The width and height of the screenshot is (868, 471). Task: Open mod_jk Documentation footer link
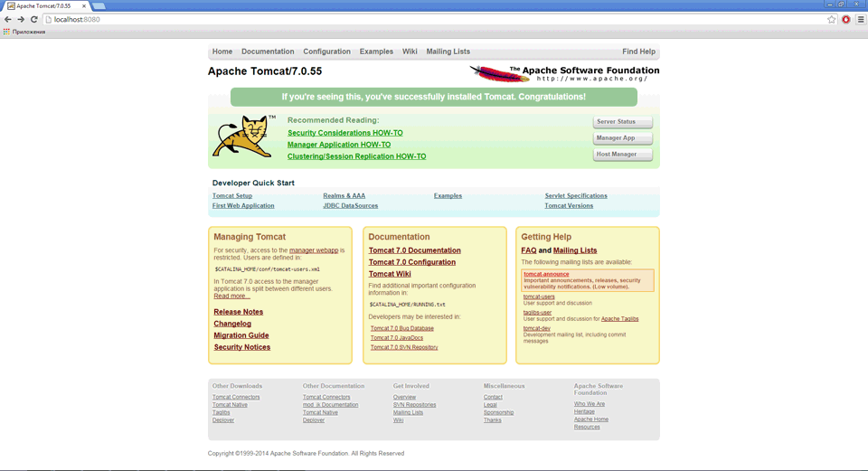(x=331, y=405)
